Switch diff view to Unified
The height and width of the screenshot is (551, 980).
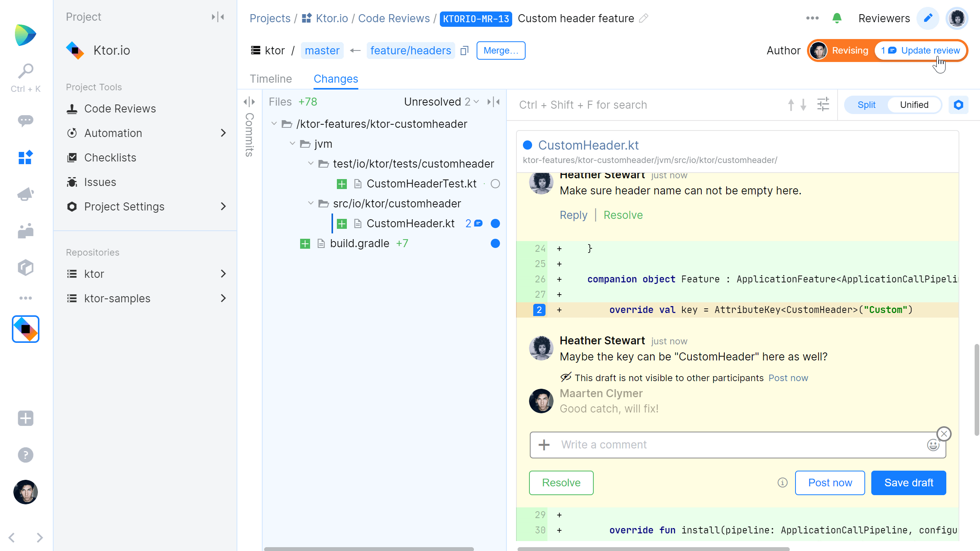pos(914,105)
